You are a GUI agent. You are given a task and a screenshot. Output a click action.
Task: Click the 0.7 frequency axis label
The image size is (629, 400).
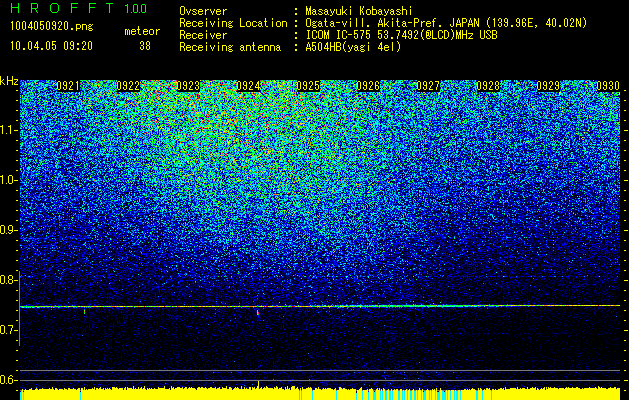(x=7, y=330)
